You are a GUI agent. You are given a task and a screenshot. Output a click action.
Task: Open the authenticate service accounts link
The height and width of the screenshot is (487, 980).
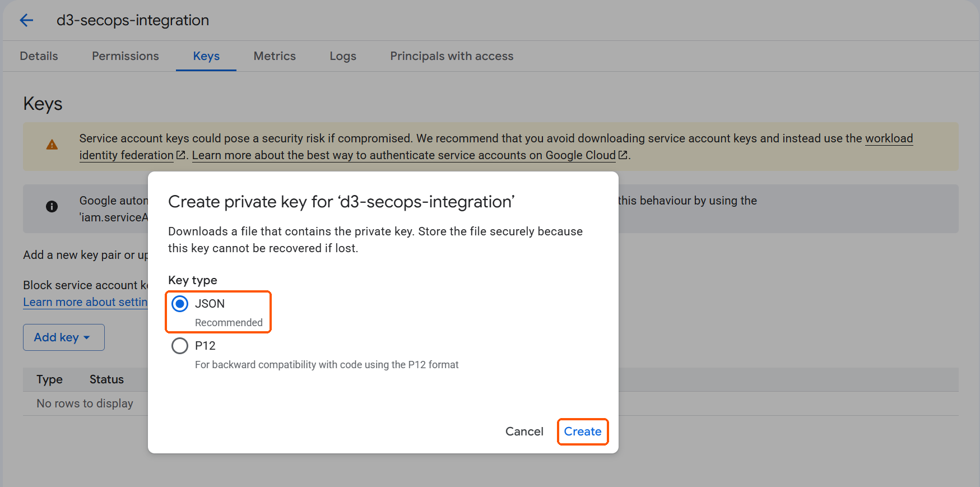click(404, 155)
